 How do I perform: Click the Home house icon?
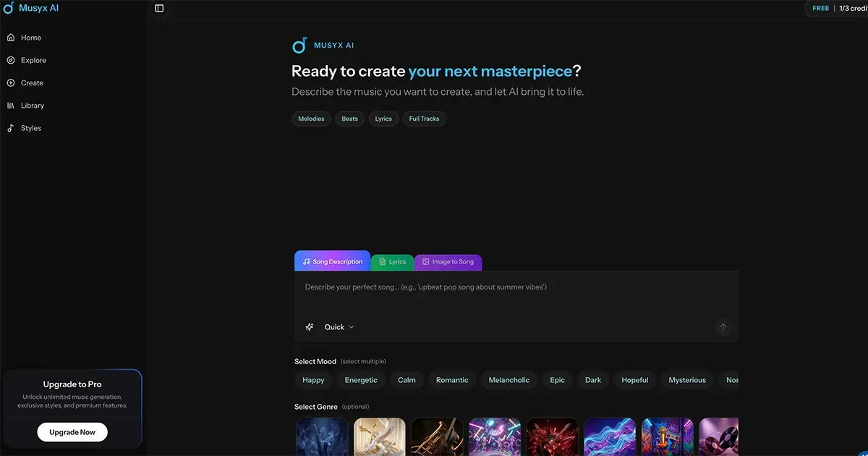pyautogui.click(x=11, y=38)
